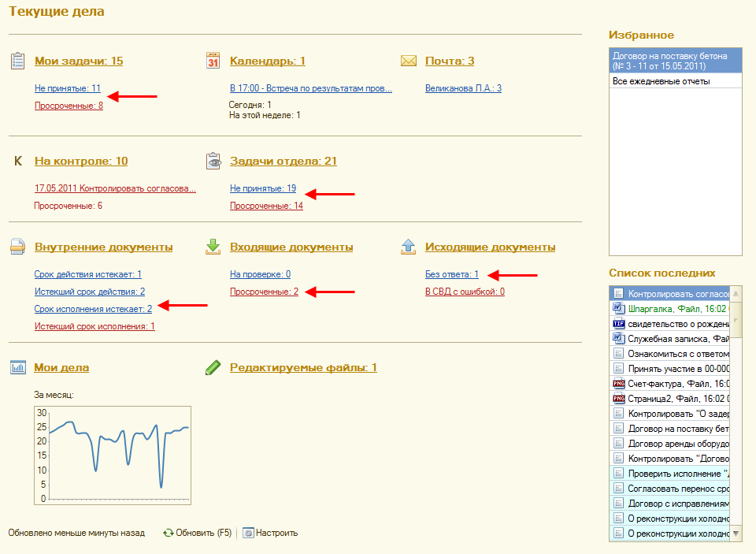Click the calendar icon beside Календарь
The width and height of the screenshot is (756, 554).
click(213, 61)
